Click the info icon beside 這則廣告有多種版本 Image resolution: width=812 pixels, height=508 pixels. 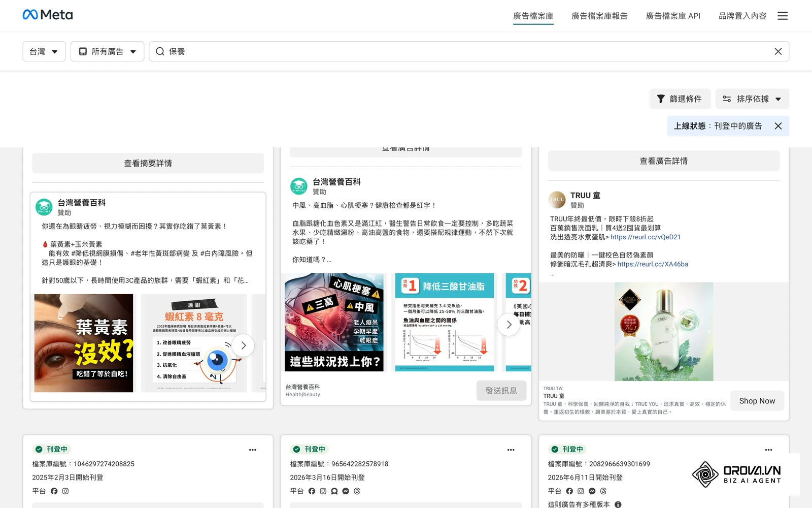[618, 504]
